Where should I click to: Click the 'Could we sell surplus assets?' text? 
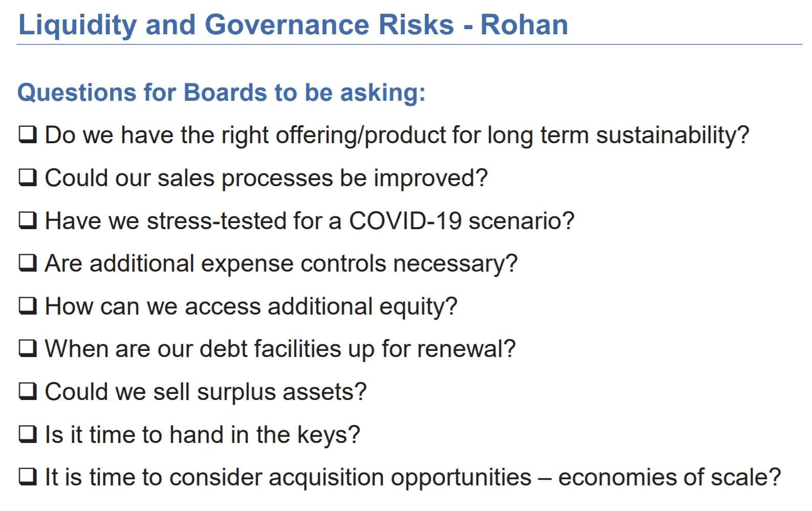pos(206,392)
